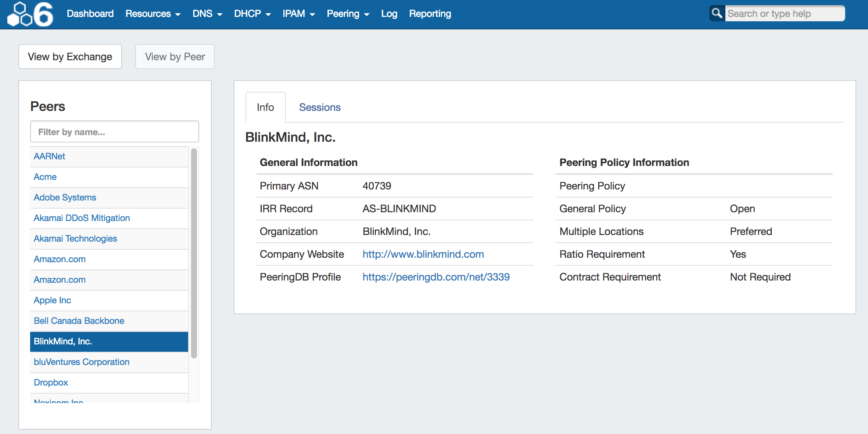Open the IPAM dropdown menu
The width and height of the screenshot is (868, 434).
298,14
